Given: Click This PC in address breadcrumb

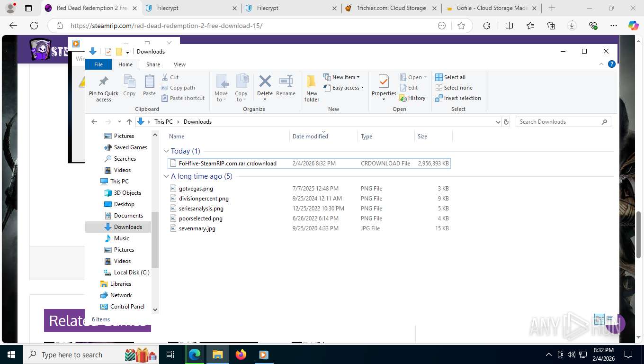Looking at the screenshot, I should coord(163,122).
